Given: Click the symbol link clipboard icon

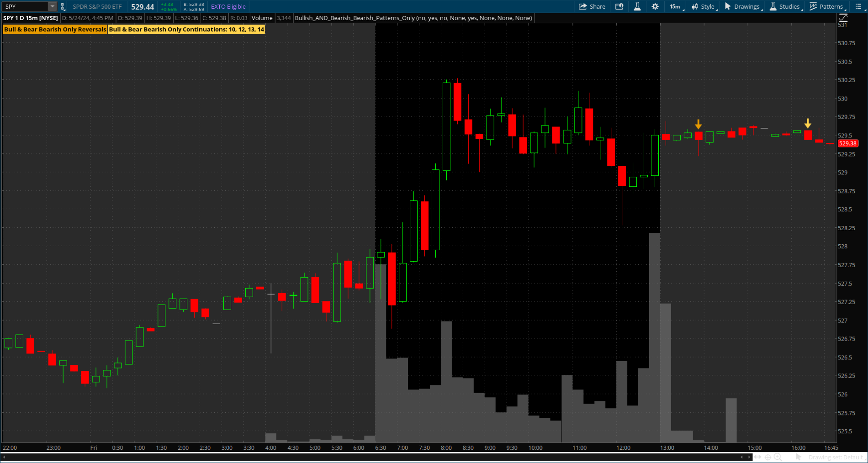Looking at the screenshot, I should pyautogui.click(x=63, y=7).
